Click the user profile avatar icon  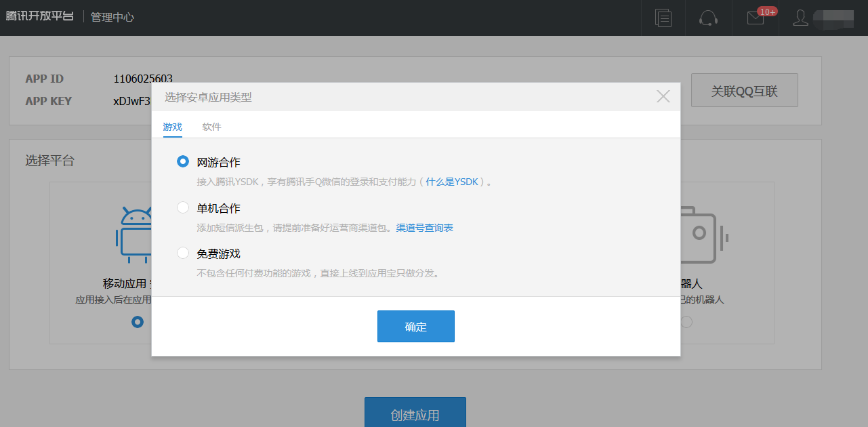click(801, 18)
